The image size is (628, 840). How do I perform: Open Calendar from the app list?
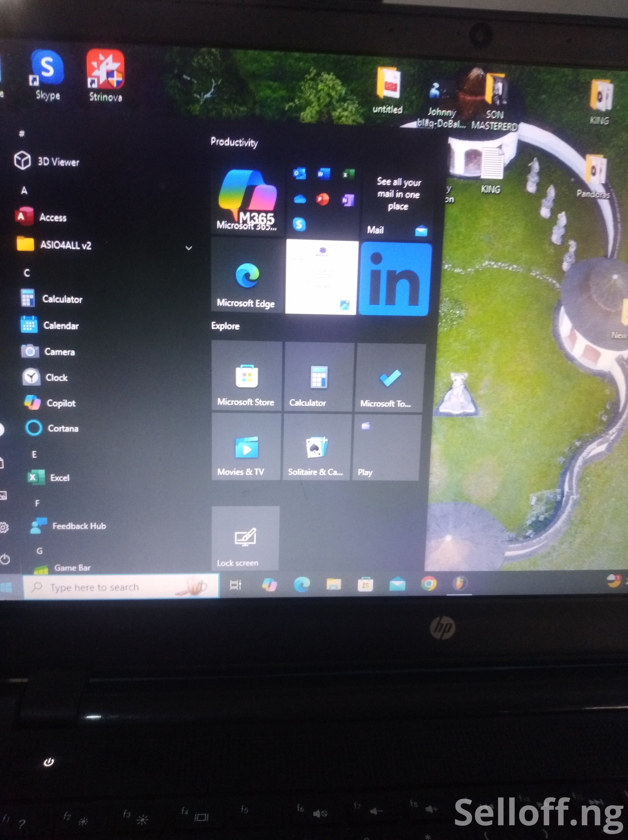50,325
